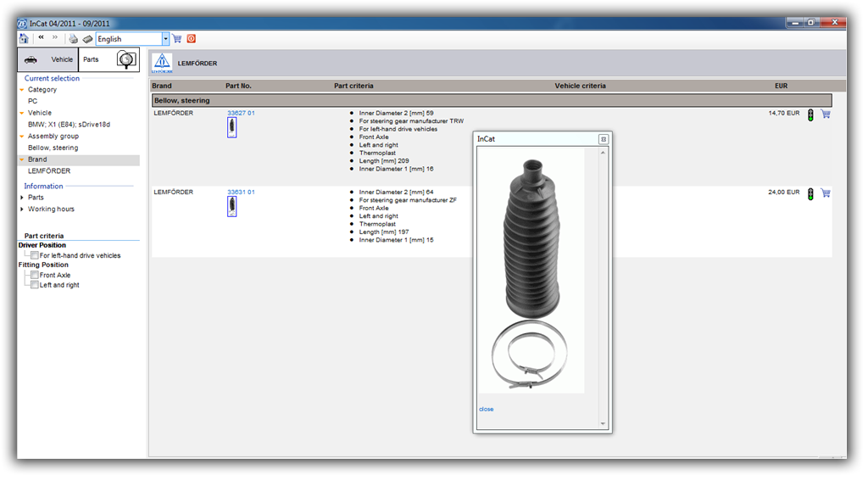868x480 pixels.
Task: Click the 14,70 EUR price
Action: [784, 113]
